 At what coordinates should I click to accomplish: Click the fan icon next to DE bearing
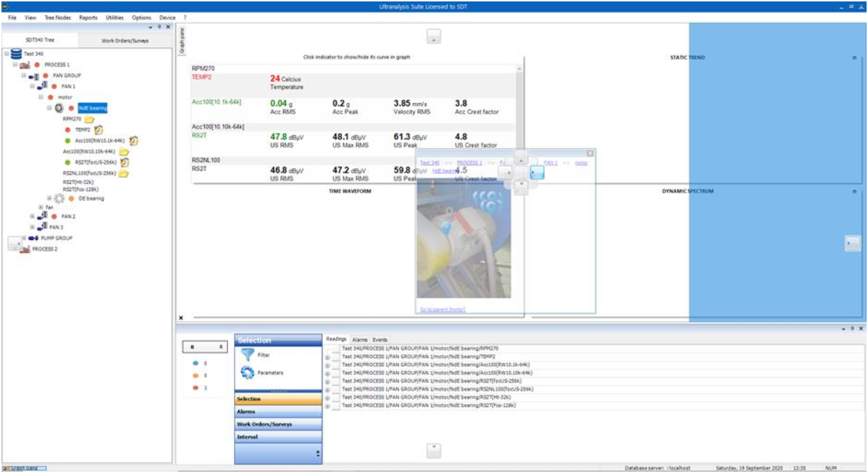59,198
